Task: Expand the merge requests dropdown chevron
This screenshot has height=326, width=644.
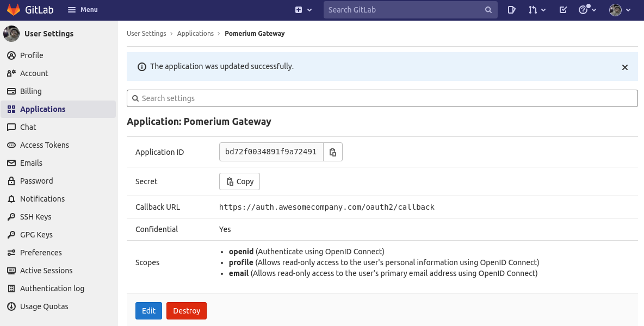Action: tap(543, 10)
